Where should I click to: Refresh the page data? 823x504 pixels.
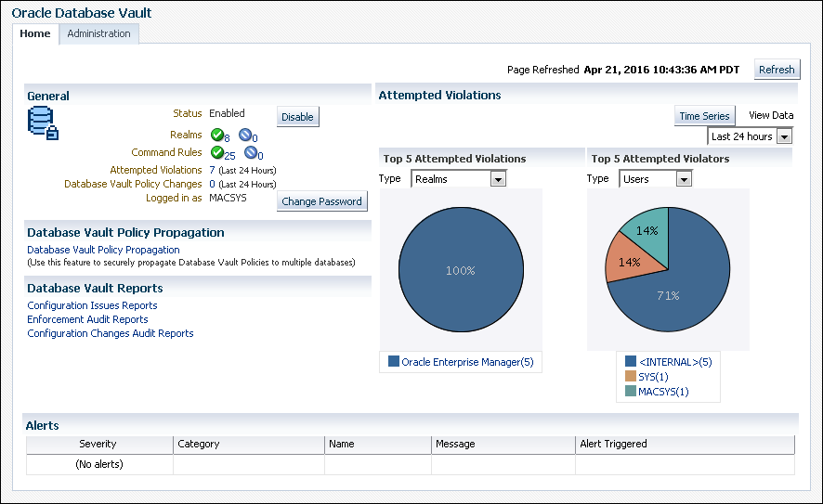(x=777, y=70)
